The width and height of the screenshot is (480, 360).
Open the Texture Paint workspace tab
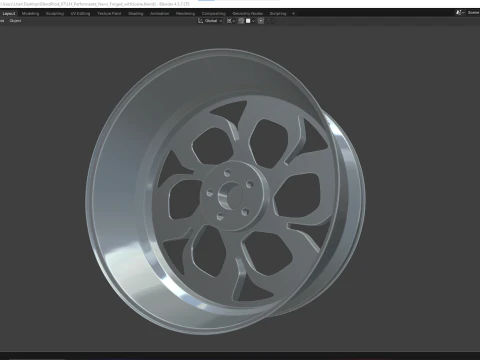click(x=109, y=14)
